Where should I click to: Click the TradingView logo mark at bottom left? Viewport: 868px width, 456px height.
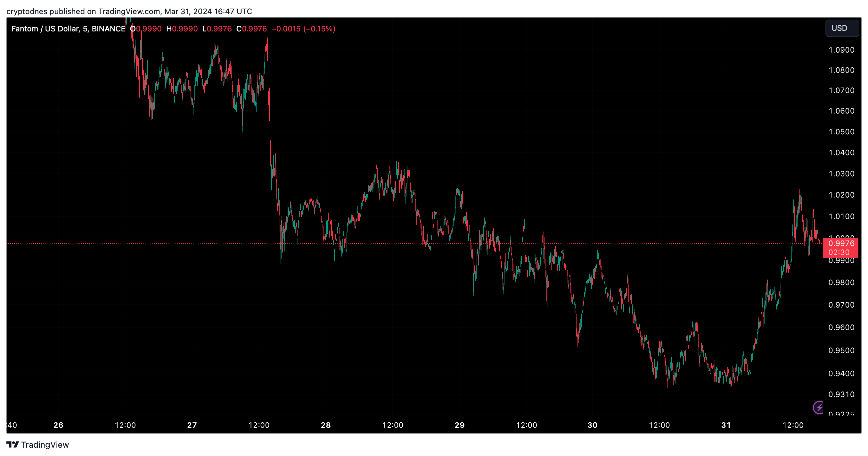[x=12, y=444]
